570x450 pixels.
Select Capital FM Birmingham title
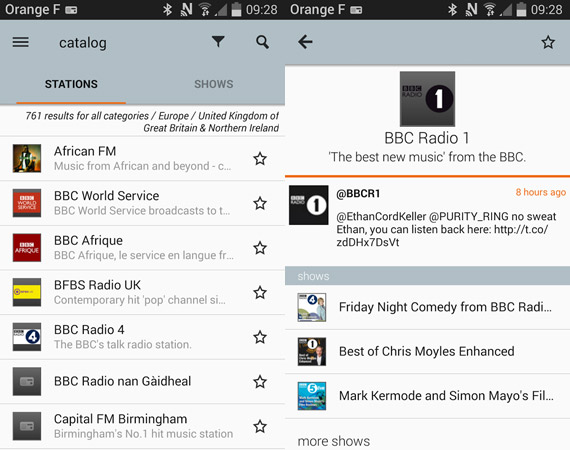tap(121, 419)
